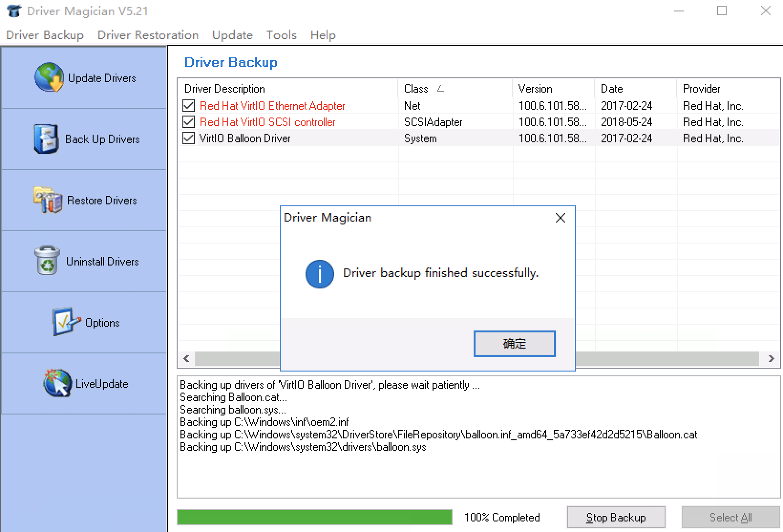Click the Update Drivers globe icon
Image resolution: width=783 pixels, height=532 pixels.
click(49, 77)
